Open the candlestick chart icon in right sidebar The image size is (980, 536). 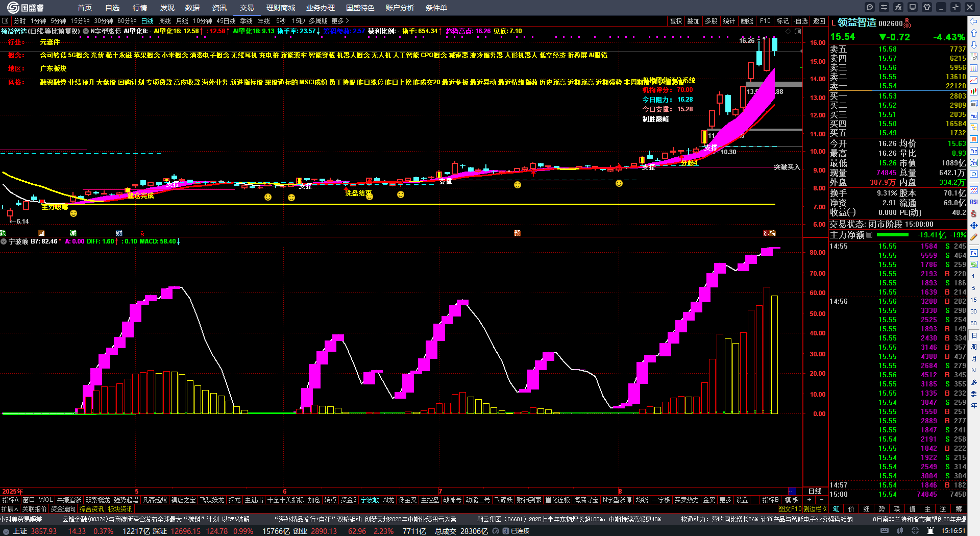point(974,92)
